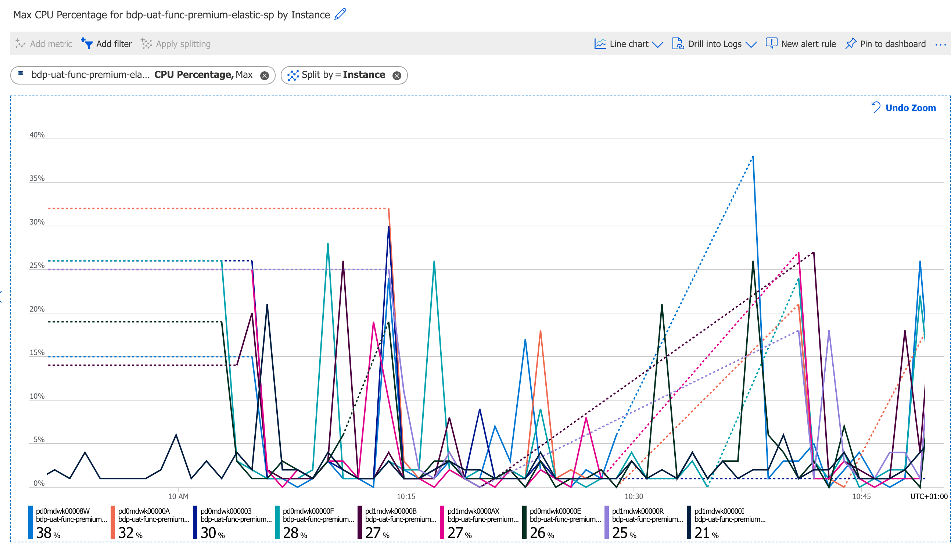Select the Pin to dashboard icon
The image size is (951, 560).
pyautogui.click(x=851, y=43)
